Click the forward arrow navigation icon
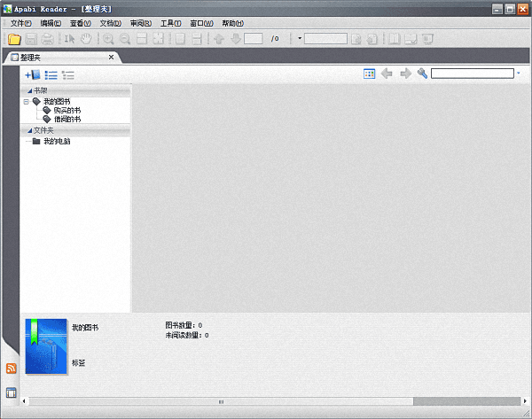This screenshot has width=532, height=419. pos(405,74)
